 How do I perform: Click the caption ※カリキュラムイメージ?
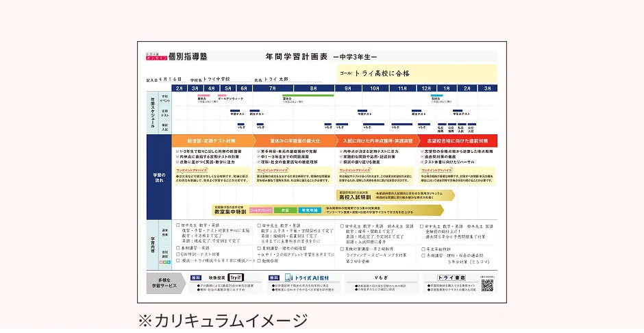223,321
